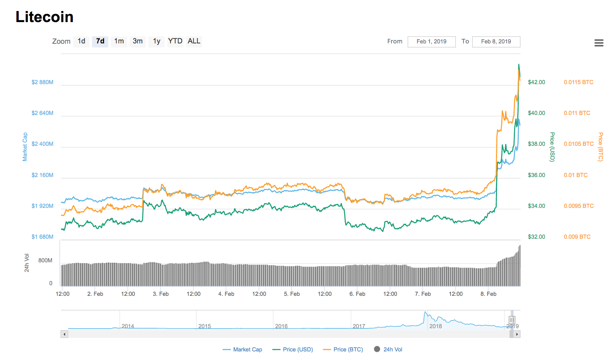Click the $42.00 price axis label
The image size is (616, 364).
point(536,82)
